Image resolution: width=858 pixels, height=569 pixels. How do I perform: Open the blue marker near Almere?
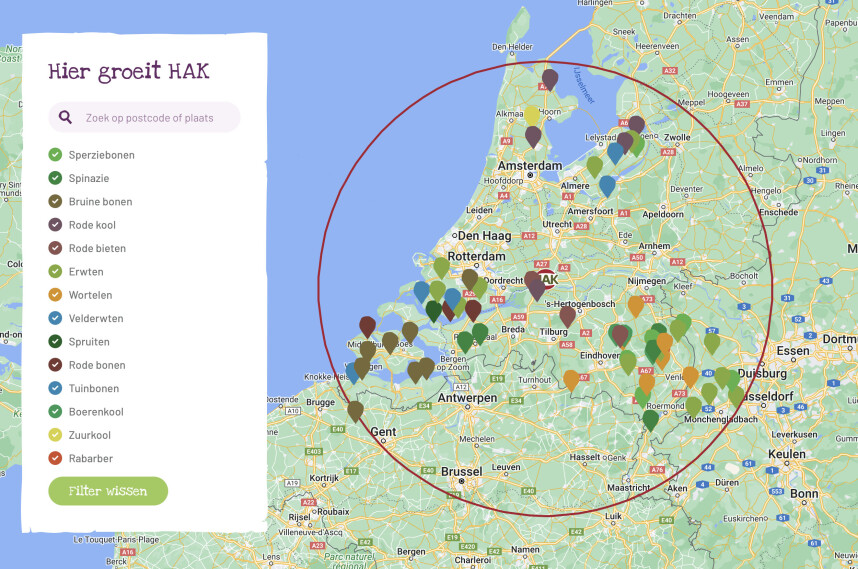607,186
